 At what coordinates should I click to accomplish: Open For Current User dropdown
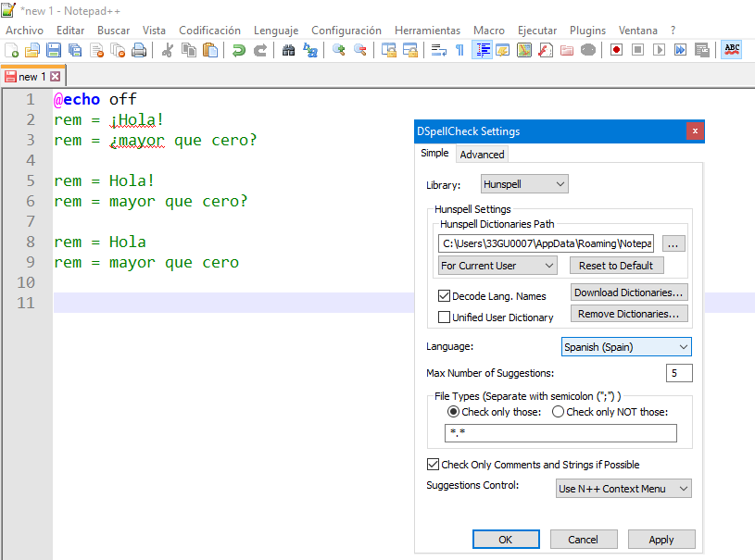[497, 266]
